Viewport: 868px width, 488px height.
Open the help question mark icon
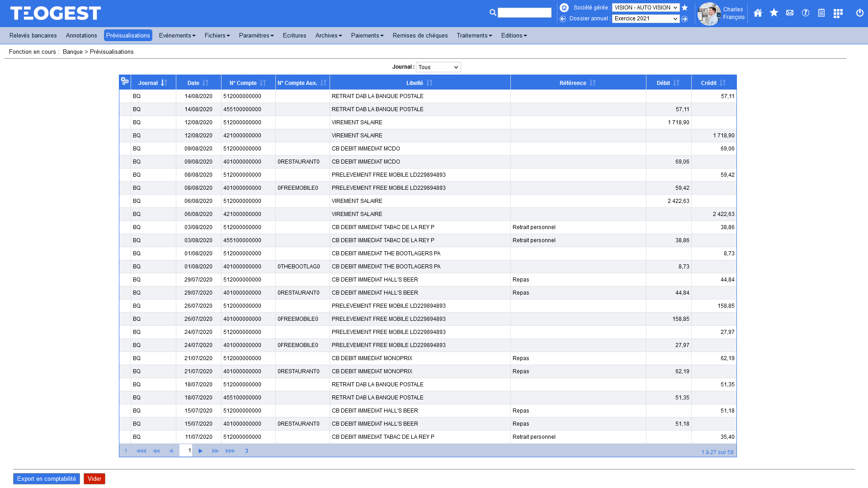[806, 13]
